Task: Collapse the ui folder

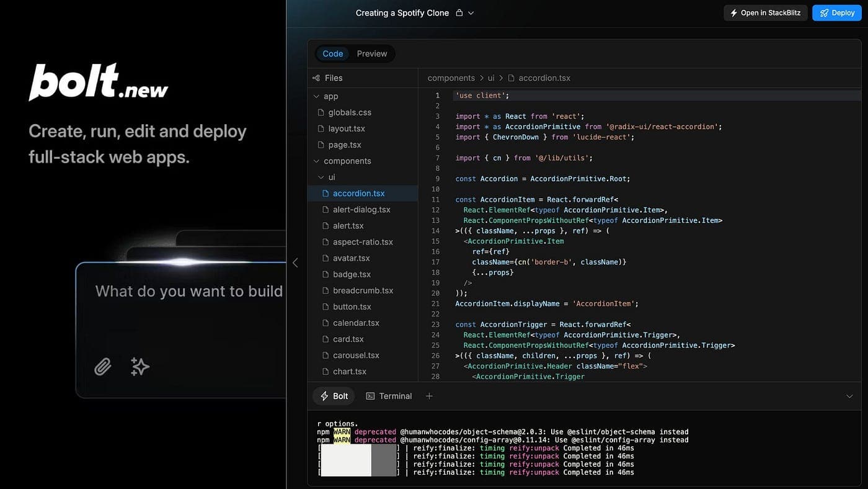Action: [321, 177]
